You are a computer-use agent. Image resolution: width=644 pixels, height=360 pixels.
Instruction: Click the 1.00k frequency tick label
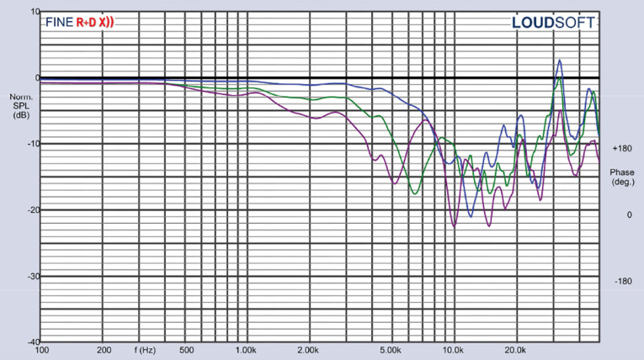coord(246,349)
